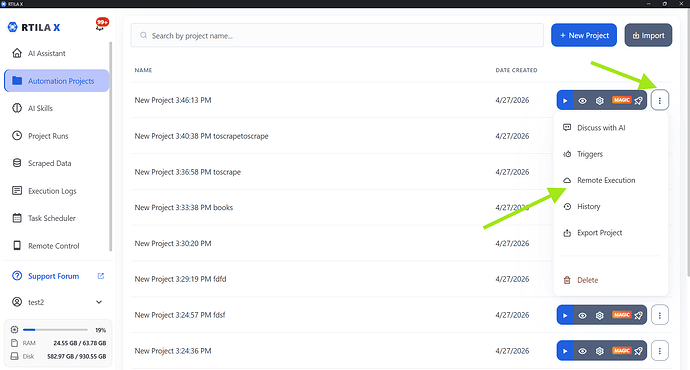Open three-dot menu for New Project 3:24:36 PM
Viewport: 690px width, 370px height.
point(660,351)
